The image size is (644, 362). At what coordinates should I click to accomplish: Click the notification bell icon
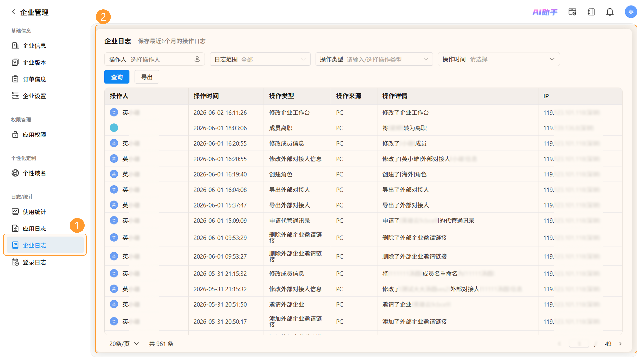(610, 12)
